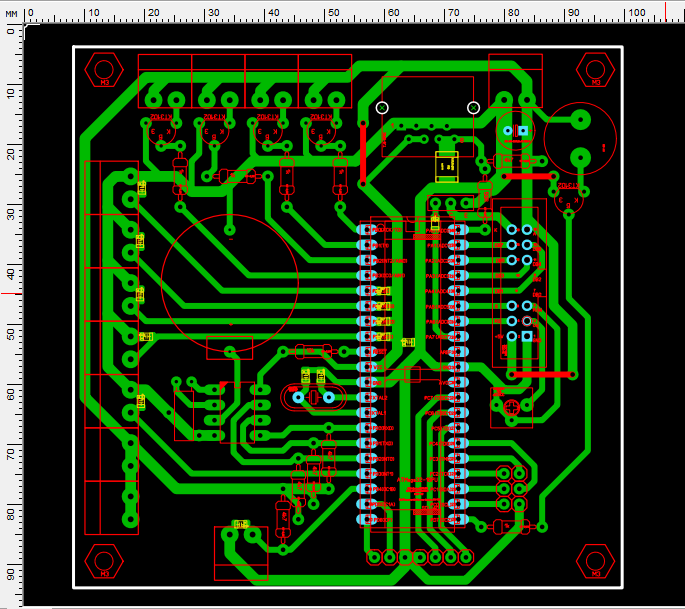This screenshot has height=609, width=685.
Task: Select the yellow-outlined component at top center
Action: click(x=446, y=166)
